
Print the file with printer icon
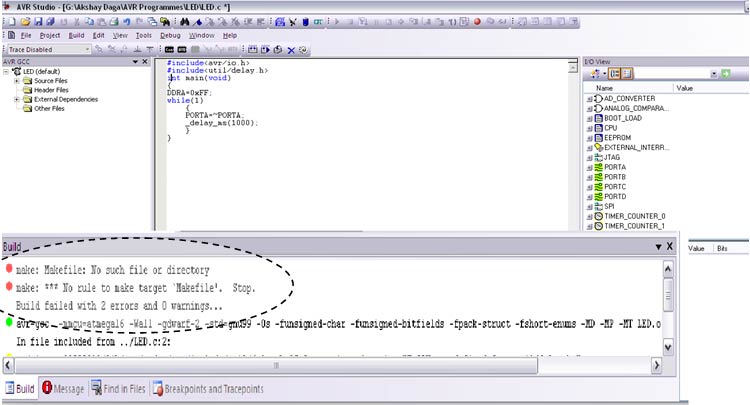114,22
